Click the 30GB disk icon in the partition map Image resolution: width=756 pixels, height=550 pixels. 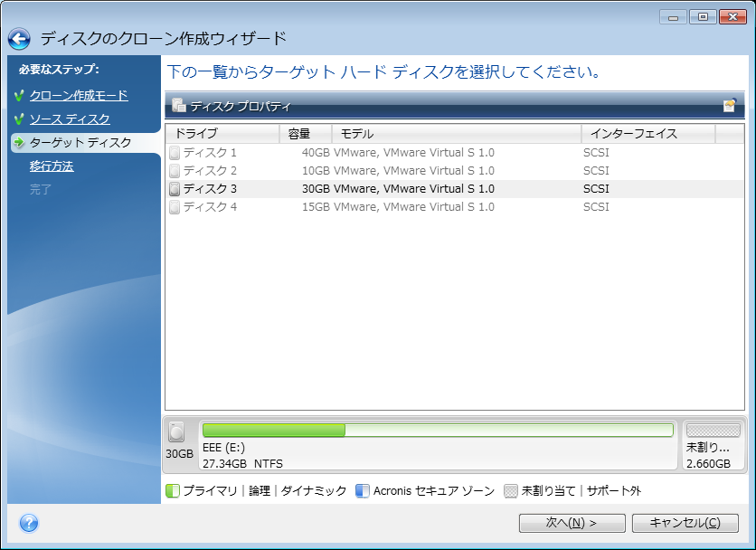tap(177, 433)
